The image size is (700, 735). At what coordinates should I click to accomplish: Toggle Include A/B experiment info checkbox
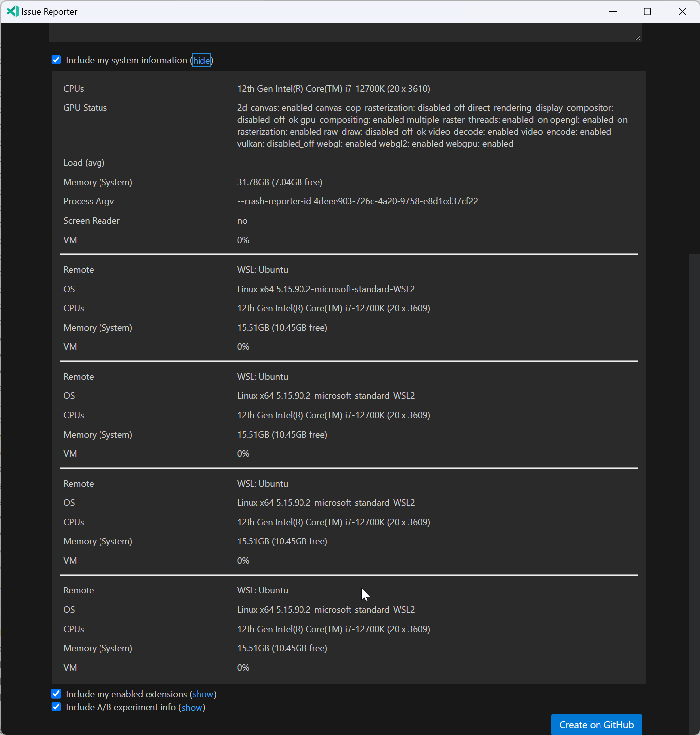[x=56, y=707]
